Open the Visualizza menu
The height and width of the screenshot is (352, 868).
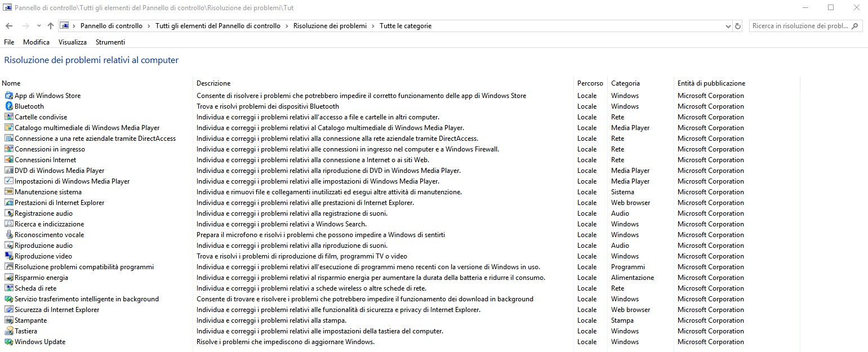pos(73,42)
